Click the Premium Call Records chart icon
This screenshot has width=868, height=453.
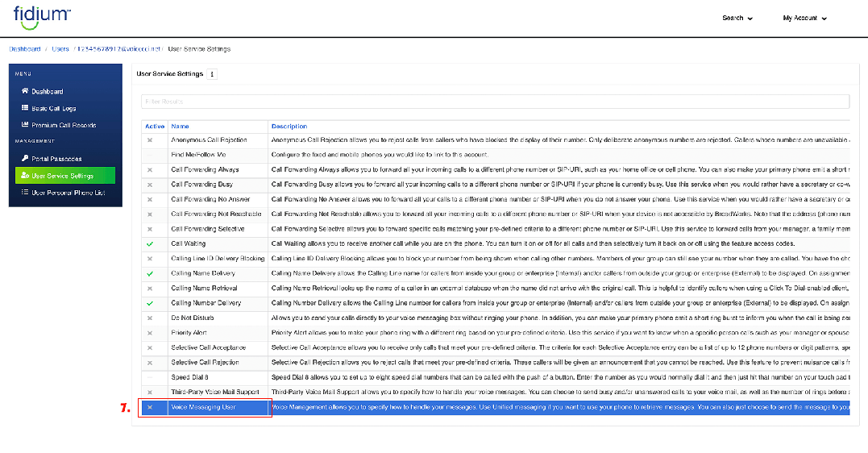coord(25,126)
